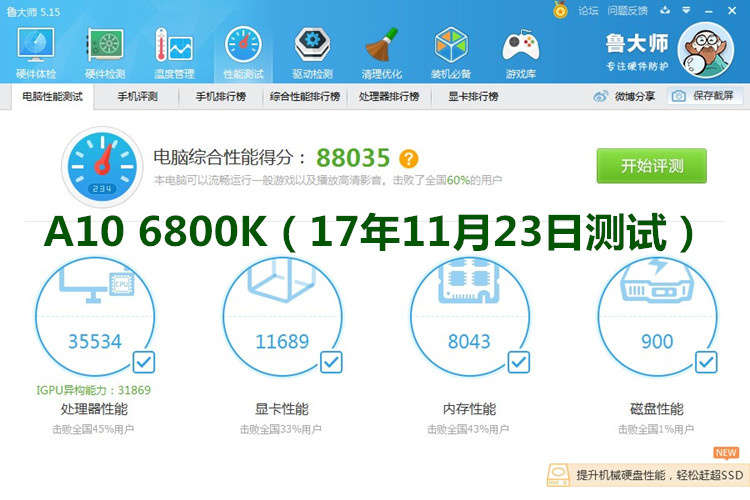The height and width of the screenshot is (500, 750).
Task: Toggle the 内存性能 test checkbox
Action: pos(518,362)
